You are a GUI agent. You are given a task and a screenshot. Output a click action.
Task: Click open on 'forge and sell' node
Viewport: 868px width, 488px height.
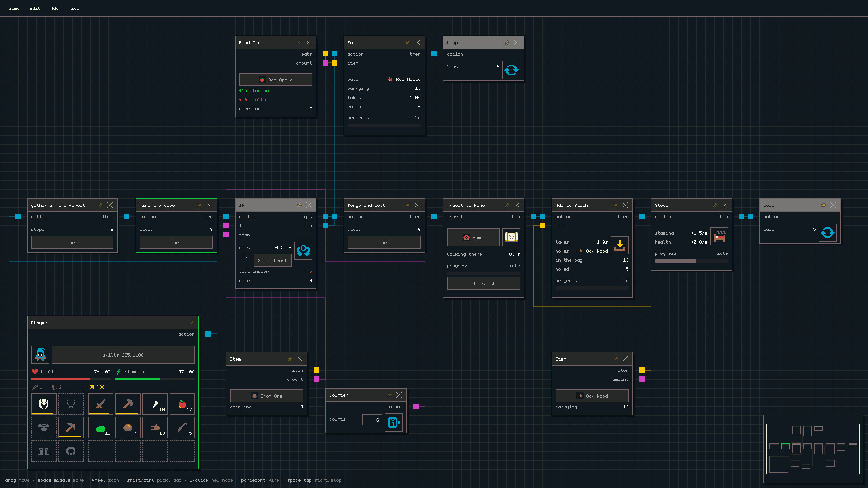384,242
